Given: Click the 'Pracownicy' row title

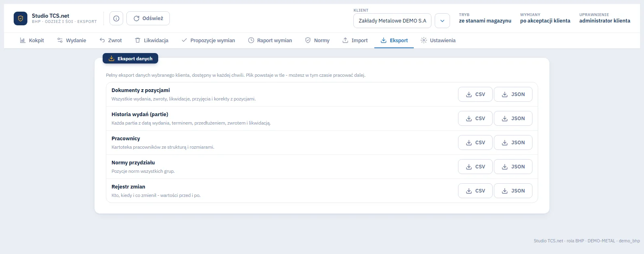Looking at the screenshot, I should (126, 139).
